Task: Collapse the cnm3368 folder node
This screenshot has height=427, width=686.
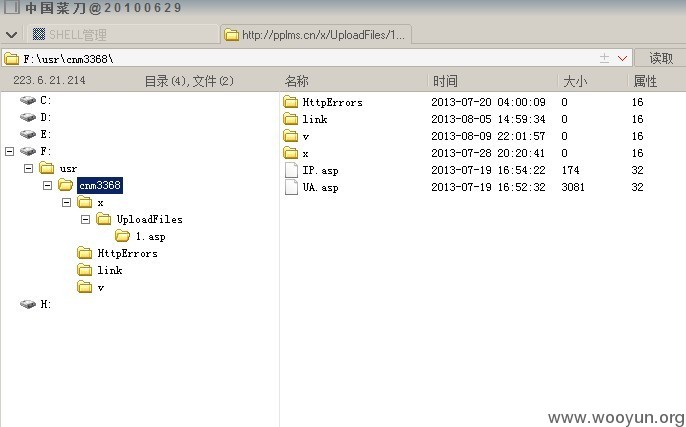Action: 47,186
